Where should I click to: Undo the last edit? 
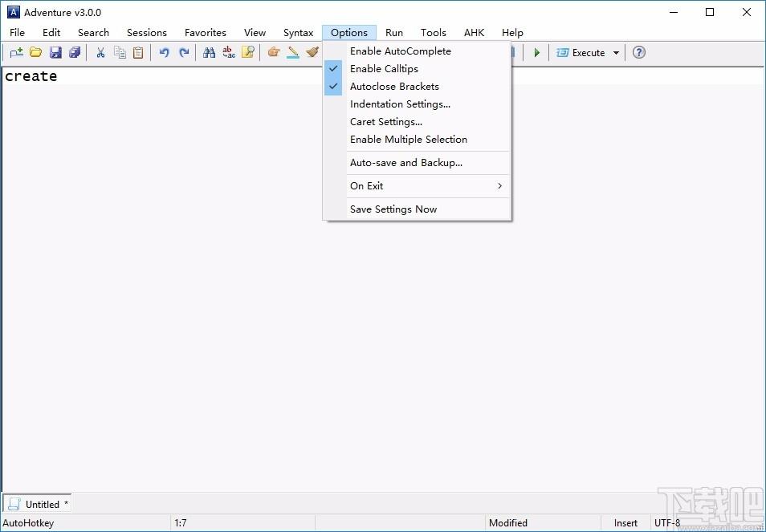tap(164, 52)
